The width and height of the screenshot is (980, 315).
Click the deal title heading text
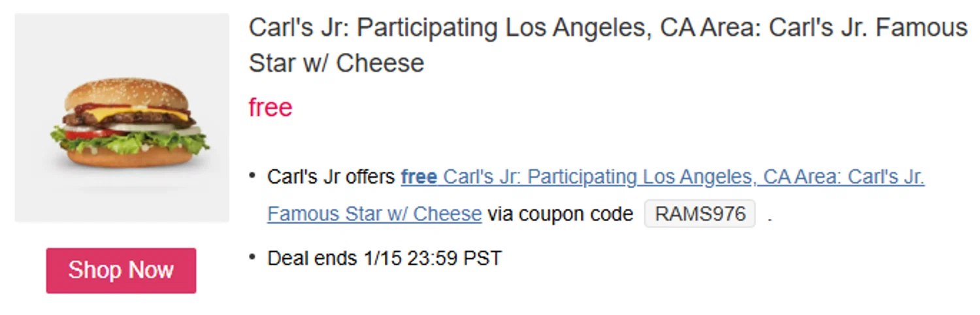(x=608, y=29)
